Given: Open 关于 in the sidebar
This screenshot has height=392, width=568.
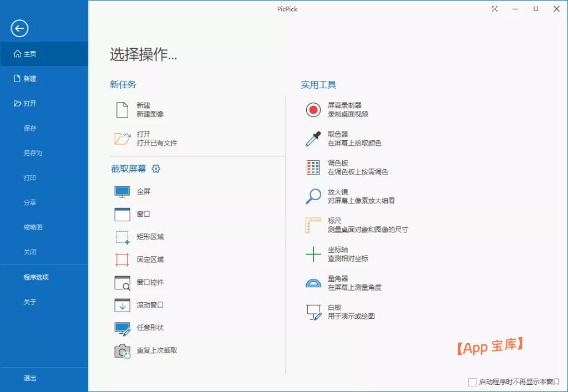Looking at the screenshot, I should [30, 302].
